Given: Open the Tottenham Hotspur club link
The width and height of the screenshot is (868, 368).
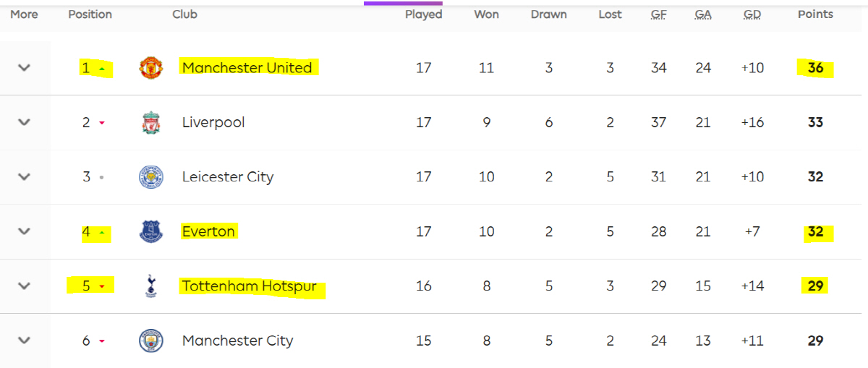Looking at the screenshot, I should [250, 286].
